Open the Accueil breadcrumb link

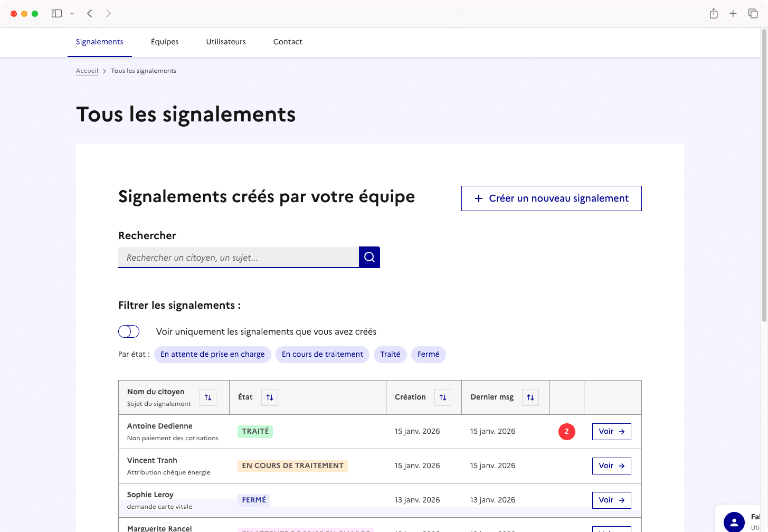click(x=87, y=70)
